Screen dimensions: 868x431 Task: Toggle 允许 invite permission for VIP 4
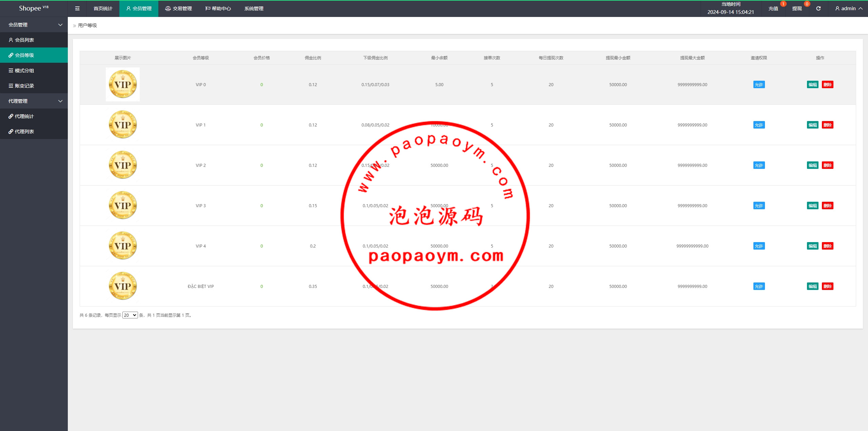tap(759, 246)
